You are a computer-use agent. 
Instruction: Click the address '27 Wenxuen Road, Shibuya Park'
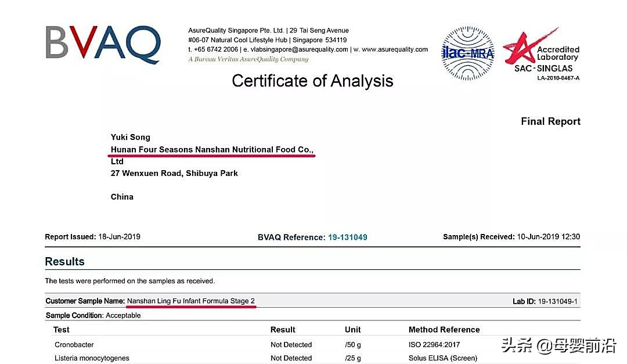click(174, 173)
